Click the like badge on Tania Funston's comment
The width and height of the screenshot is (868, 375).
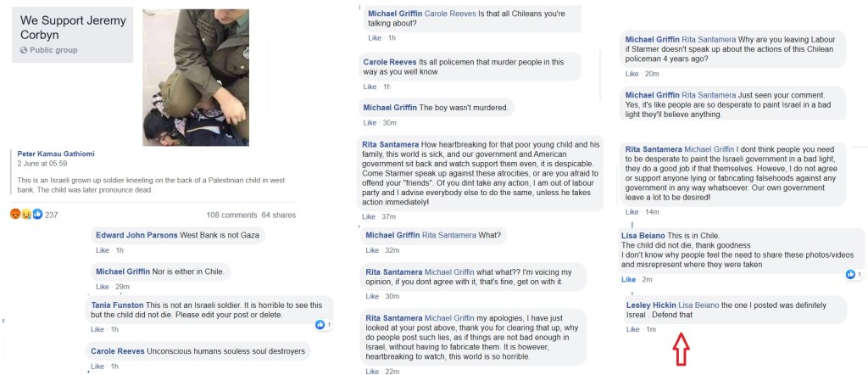(x=321, y=324)
